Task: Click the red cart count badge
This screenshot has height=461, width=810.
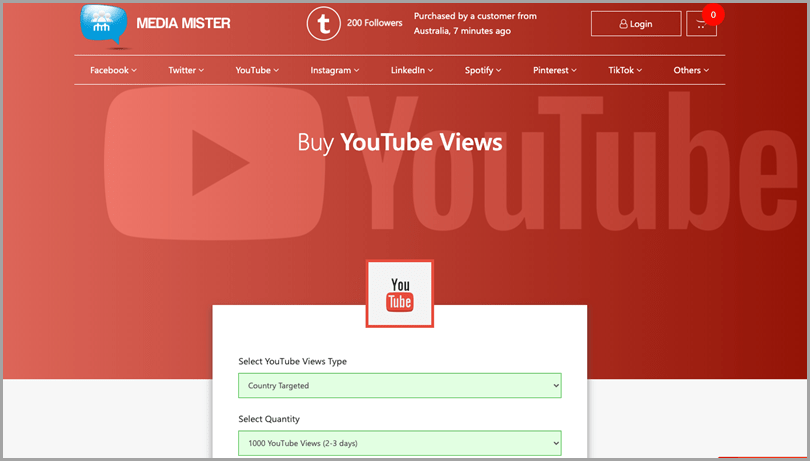Action: (713, 15)
